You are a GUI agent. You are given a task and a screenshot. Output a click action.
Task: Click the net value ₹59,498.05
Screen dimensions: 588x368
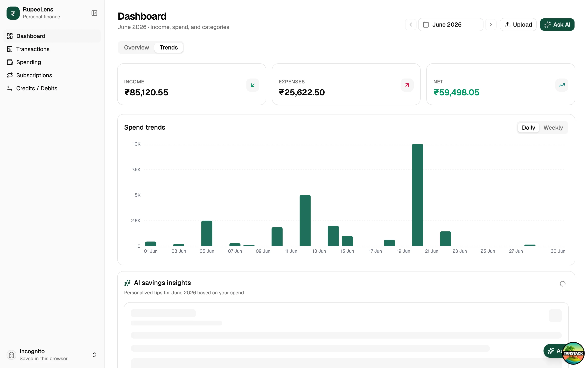point(456,92)
